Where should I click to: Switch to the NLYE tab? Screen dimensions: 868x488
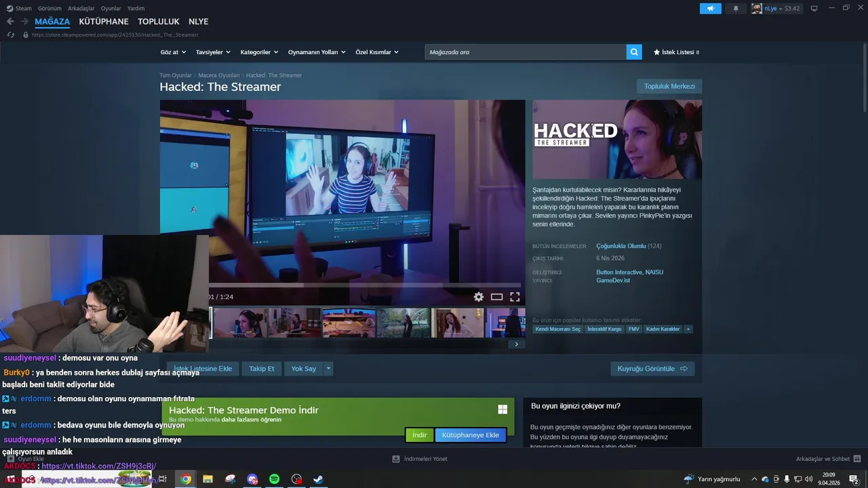199,22
